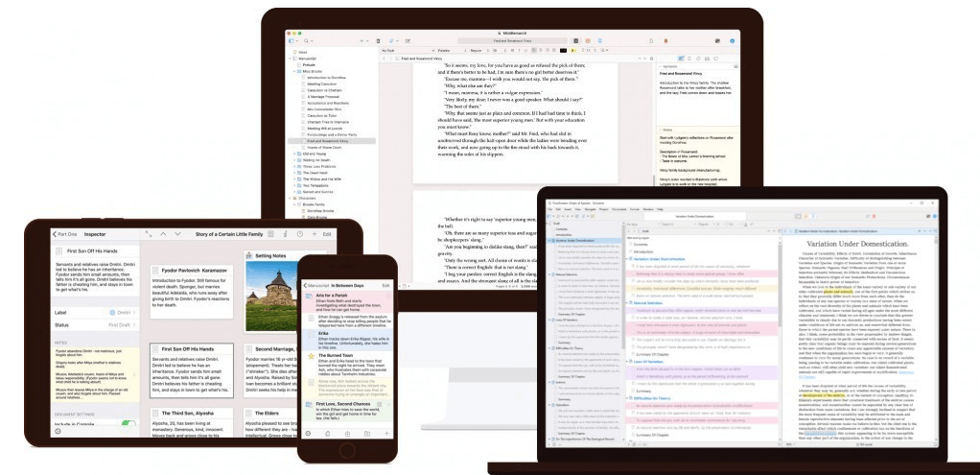
Task: Click the black text color swatch on Mac
Action: pos(563,50)
